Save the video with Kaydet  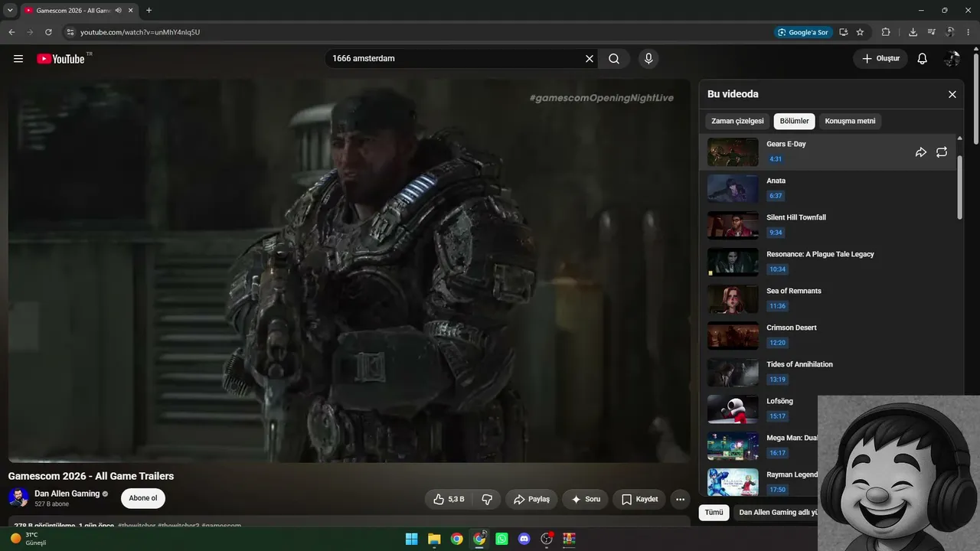[x=639, y=499]
